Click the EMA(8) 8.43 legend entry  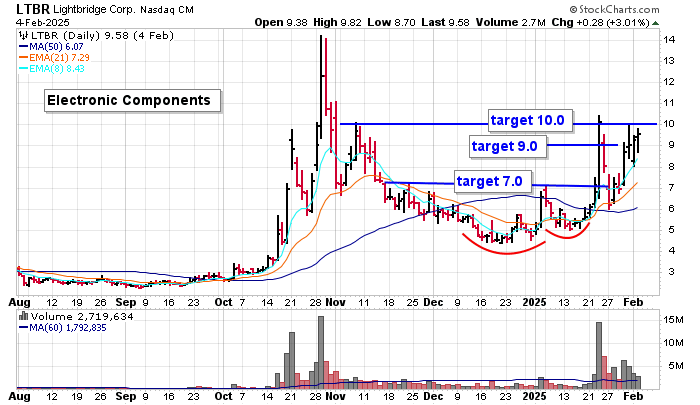click(51, 69)
